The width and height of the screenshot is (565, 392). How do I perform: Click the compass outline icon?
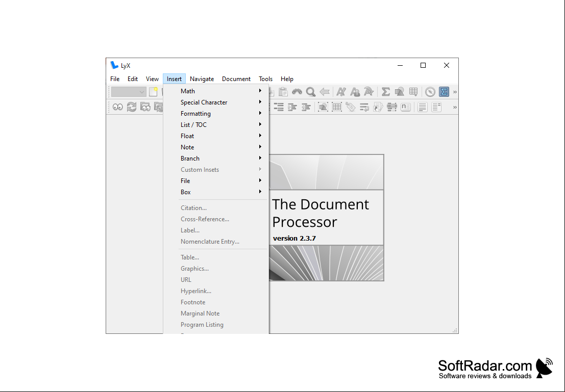pos(430,92)
